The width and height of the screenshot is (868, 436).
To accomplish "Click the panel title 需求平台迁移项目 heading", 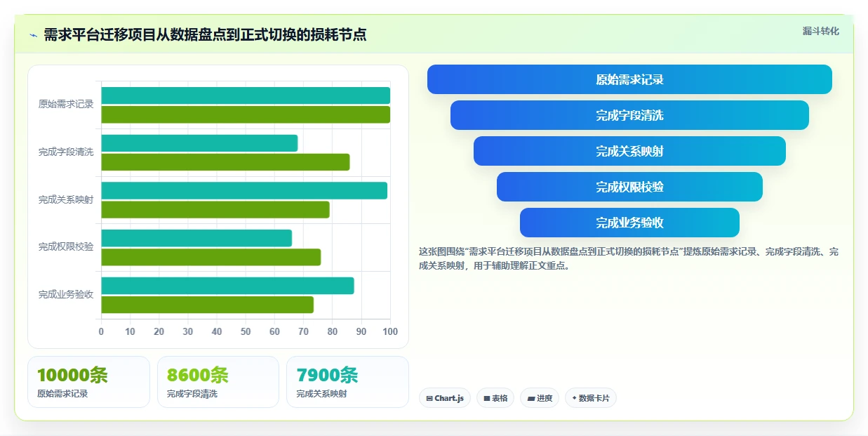I will (205, 34).
